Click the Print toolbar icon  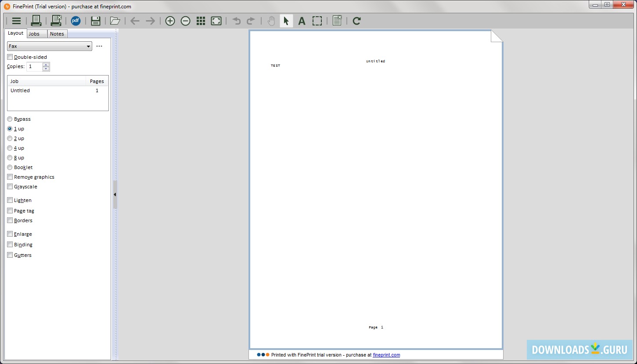pyautogui.click(x=36, y=21)
